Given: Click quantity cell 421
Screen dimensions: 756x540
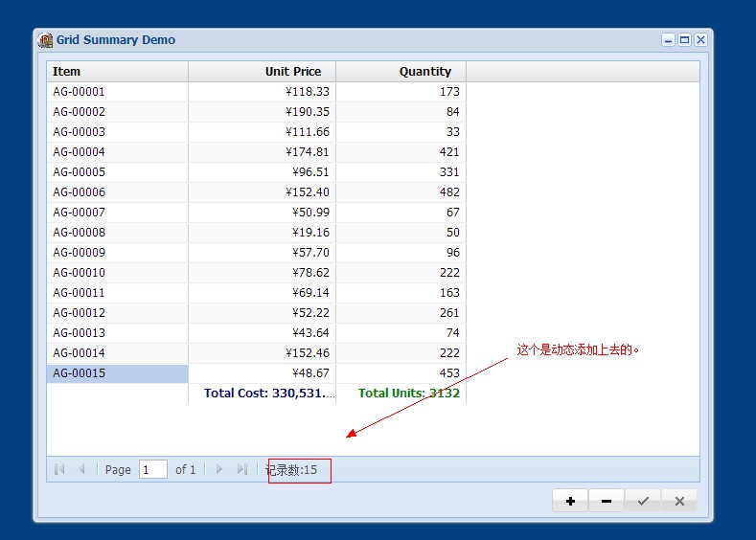Looking at the screenshot, I should point(401,152).
